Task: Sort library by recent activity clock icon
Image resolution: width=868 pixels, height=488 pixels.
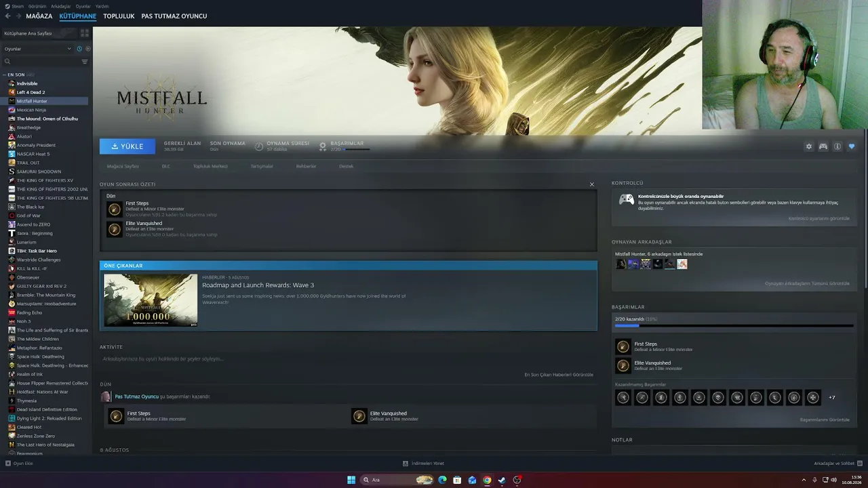Action: click(x=79, y=49)
